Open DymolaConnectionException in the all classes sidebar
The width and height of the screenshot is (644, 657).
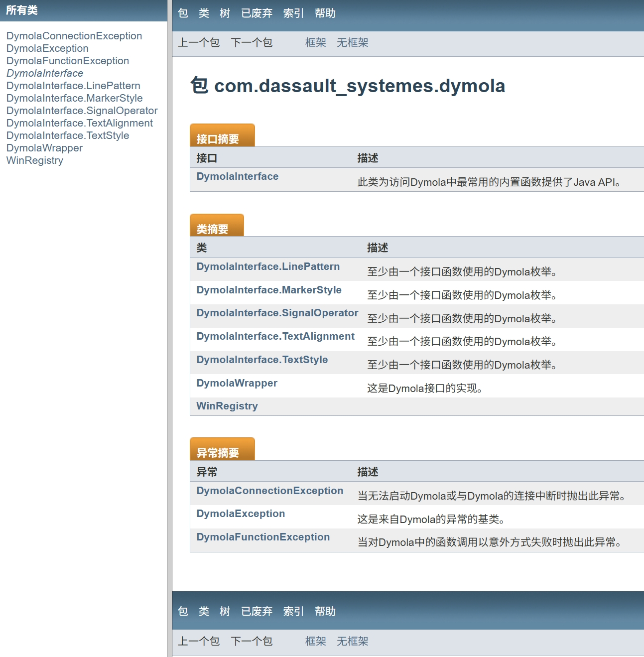[x=74, y=36]
